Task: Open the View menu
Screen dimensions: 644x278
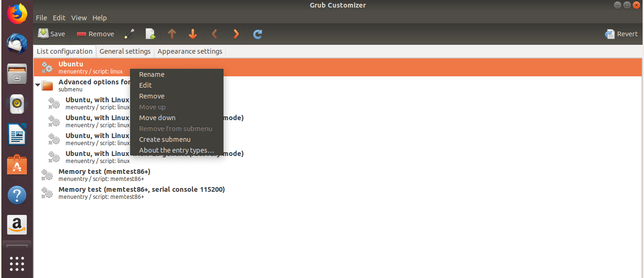Action: click(x=79, y=18)
